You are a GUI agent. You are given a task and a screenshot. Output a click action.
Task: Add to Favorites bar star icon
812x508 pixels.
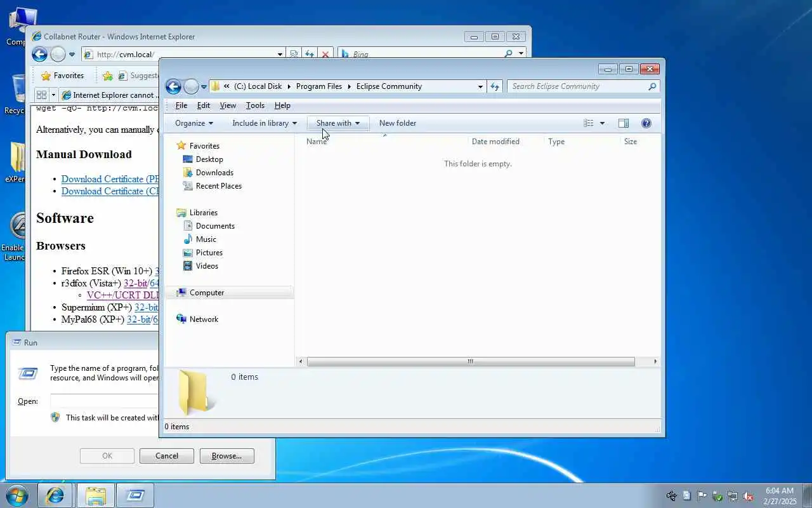click(108, 76)
